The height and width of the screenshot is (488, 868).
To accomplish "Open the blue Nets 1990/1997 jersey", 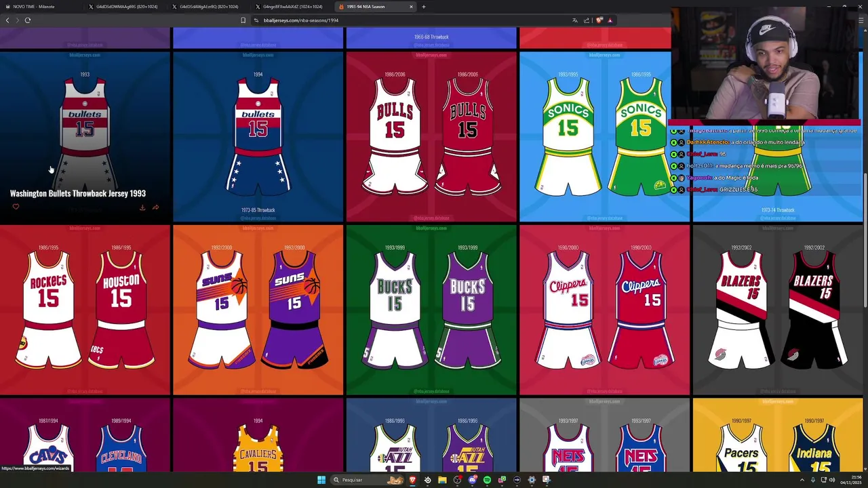I will tap(642, 447).
